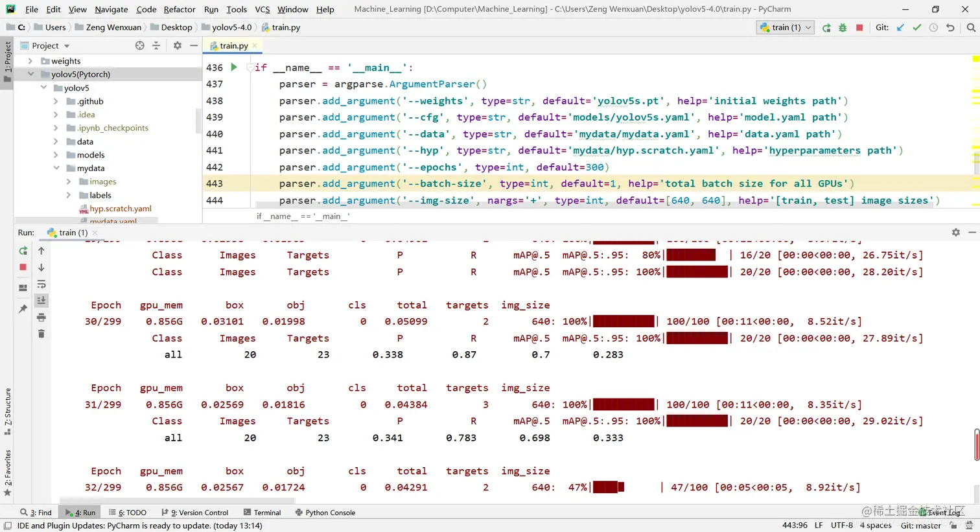Viewport: 980px width, 532px height.
Task: Open the Favorites side tool window
Action: coord(7,472)
